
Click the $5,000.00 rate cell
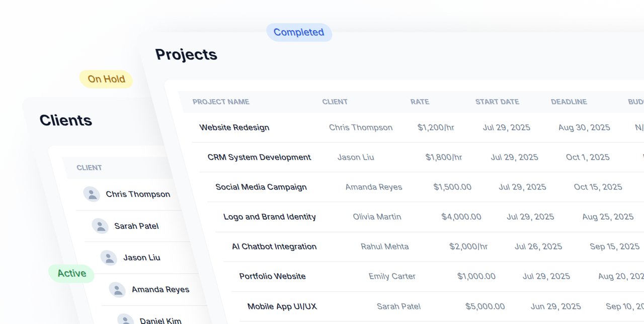click(x=485, y=306)
